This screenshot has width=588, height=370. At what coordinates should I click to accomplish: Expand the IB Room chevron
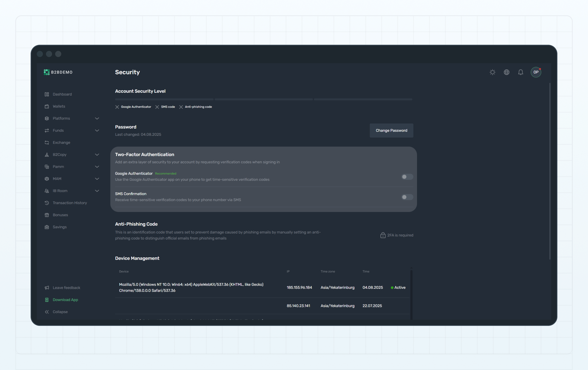97,191
